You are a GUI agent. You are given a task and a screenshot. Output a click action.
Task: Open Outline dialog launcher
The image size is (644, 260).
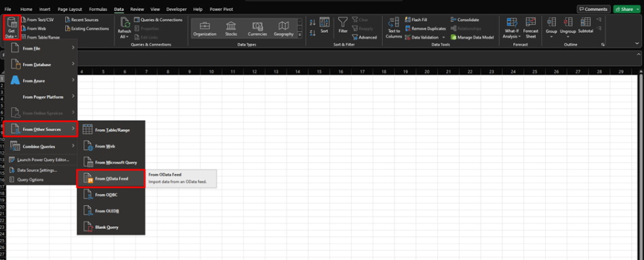(x=603, y=44)
